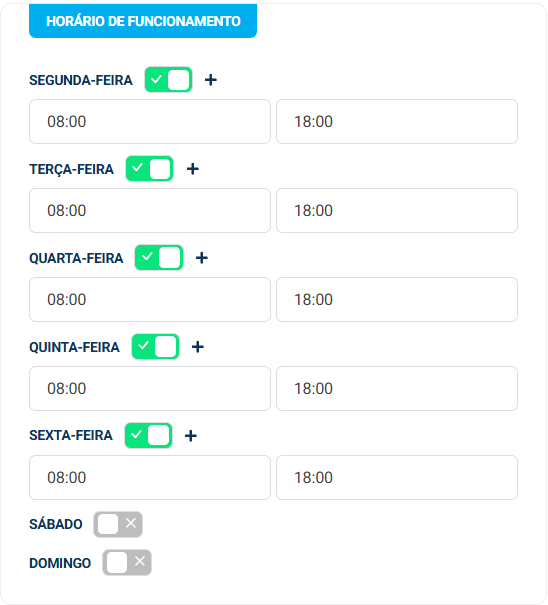Screen dimensions: 548x605
Task: Click Sexta-feira opening time 08:00 field
Action: (x=150, y=478)
